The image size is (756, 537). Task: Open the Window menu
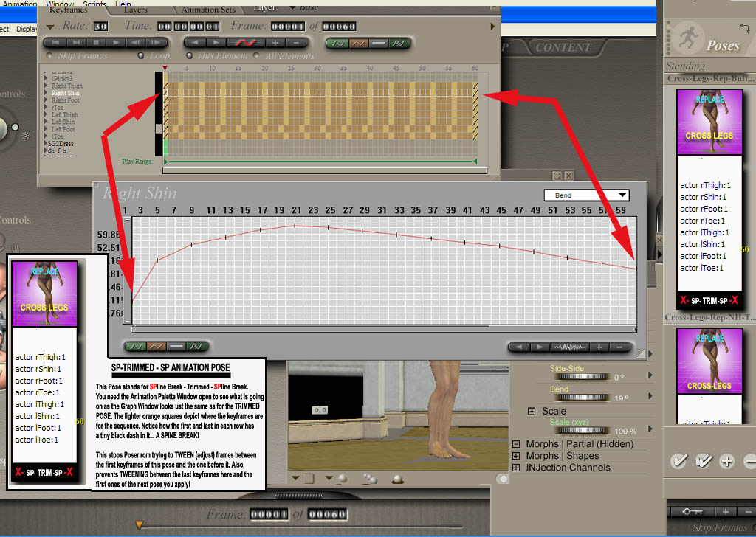click(x=60, y=4)
